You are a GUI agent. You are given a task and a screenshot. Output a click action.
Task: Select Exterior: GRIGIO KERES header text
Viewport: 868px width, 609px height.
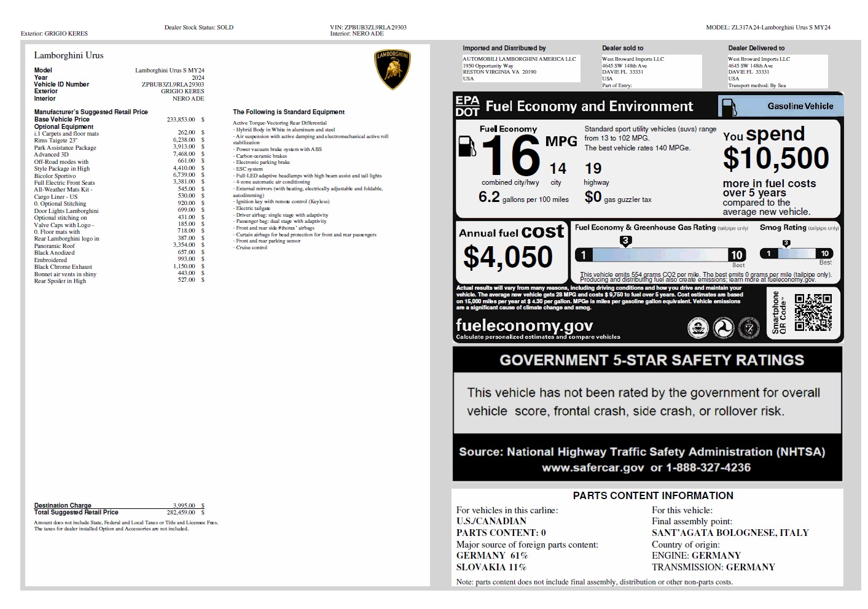click(54, 33)
